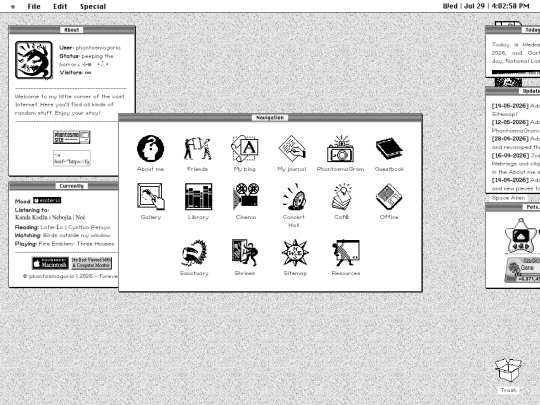This screenshot has height=405, width=540.
Task: Click the Updates window title bar
Action: point(513,91)
